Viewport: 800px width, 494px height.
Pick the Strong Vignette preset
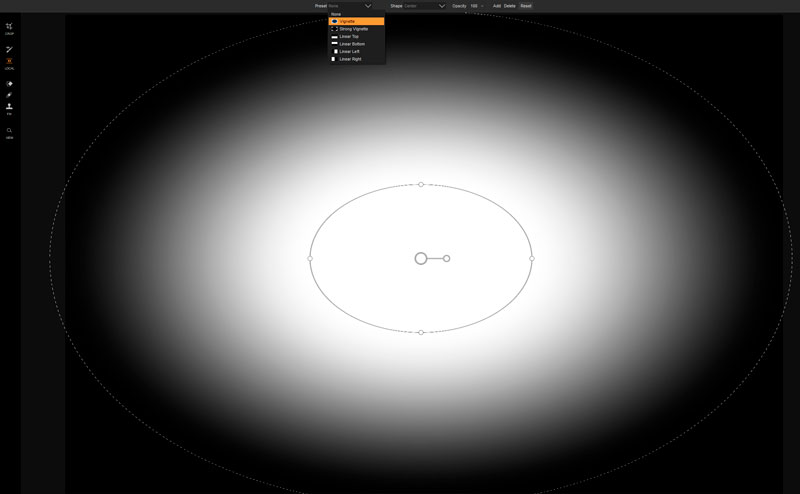click(353, 29)
